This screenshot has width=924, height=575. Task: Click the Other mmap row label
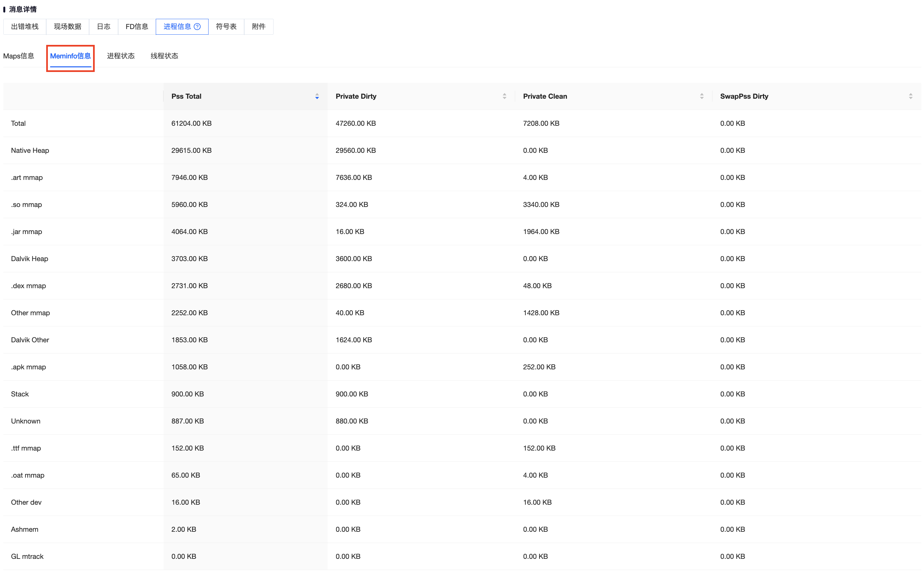(x=30, y=313)
